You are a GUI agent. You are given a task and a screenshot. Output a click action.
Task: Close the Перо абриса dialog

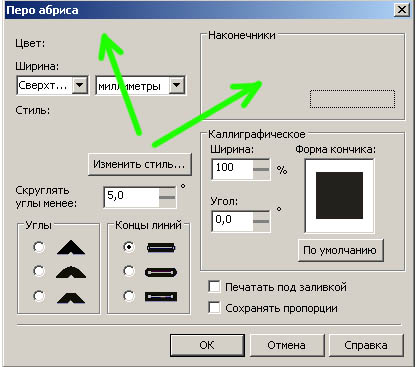coord(402,10)
